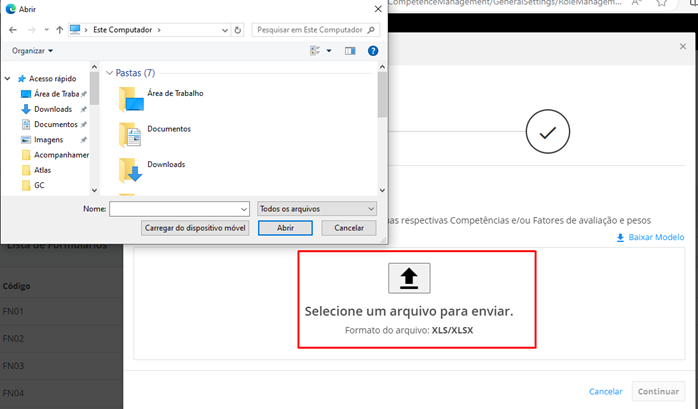Select Imagens in the quick access sidebar
This screenshot has height=409, width=698.
tap(48, 139)
